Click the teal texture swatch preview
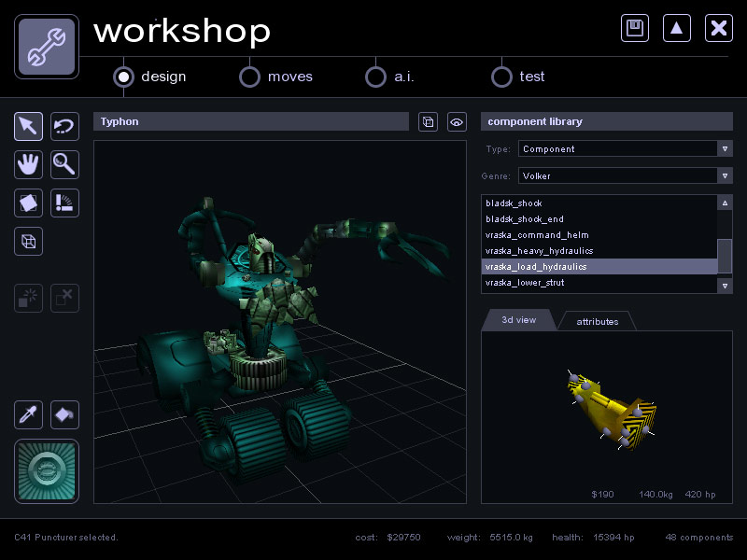The width and height of the screenshot is (747, 560). point(47,471)
